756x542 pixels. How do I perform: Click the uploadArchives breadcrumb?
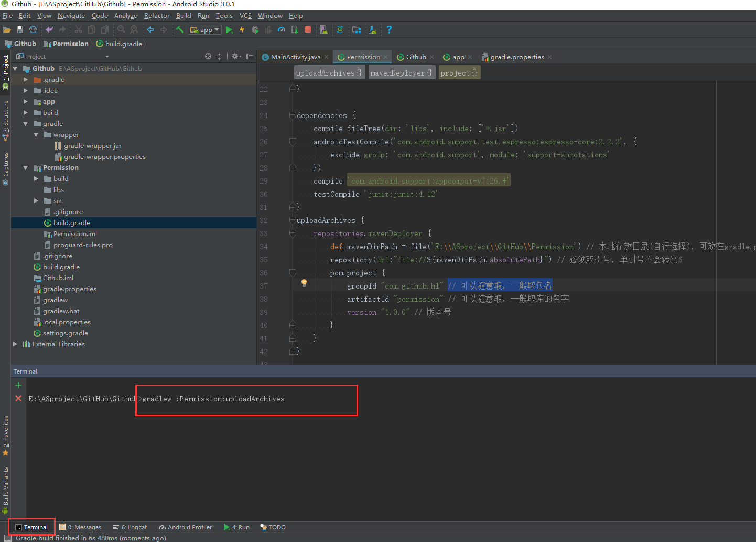point(329,73)
